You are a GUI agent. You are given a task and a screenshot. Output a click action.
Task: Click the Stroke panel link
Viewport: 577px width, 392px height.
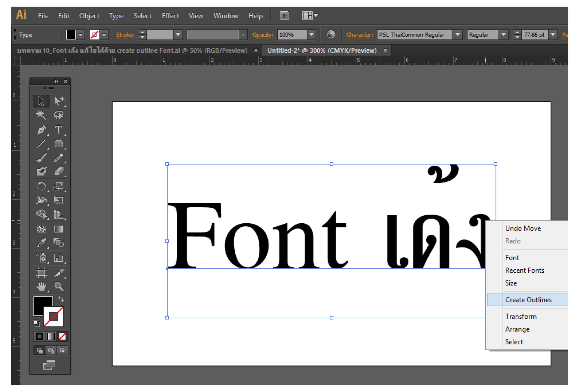click(125, 35)
